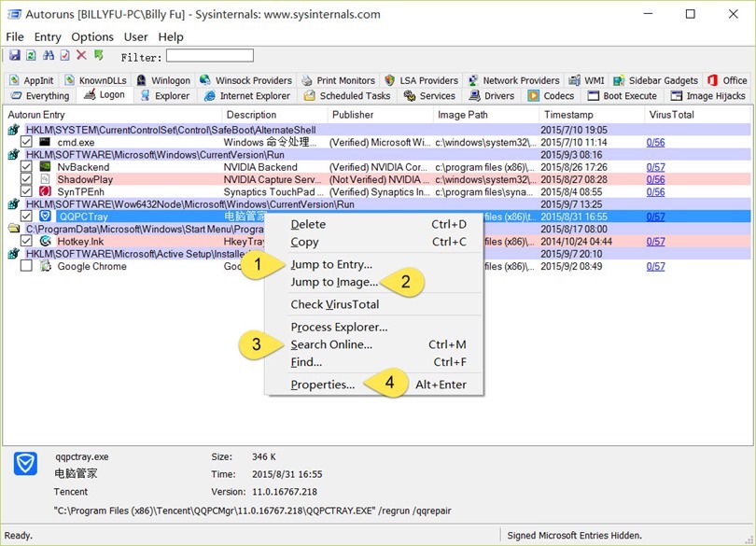The image size is (756, 546).
Task: Click registry icon beside Active Setup key
Action: 13,254
